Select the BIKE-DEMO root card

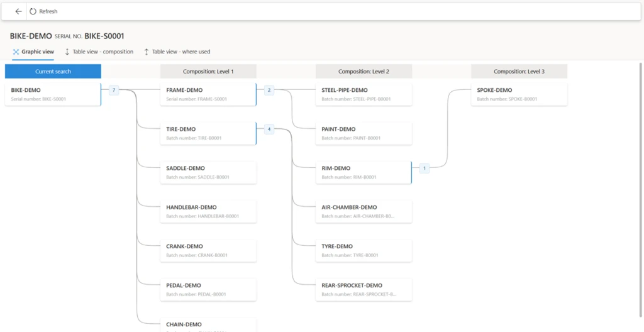pos(53,94)
